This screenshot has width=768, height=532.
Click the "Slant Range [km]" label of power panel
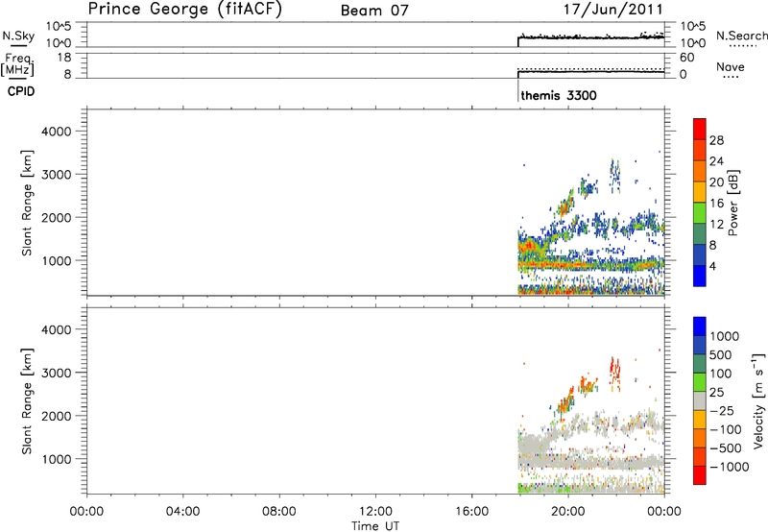[27, 203]
